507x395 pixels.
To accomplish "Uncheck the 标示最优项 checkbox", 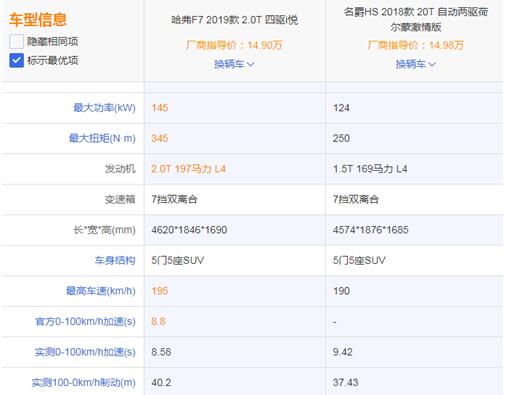I will [16, 60].
